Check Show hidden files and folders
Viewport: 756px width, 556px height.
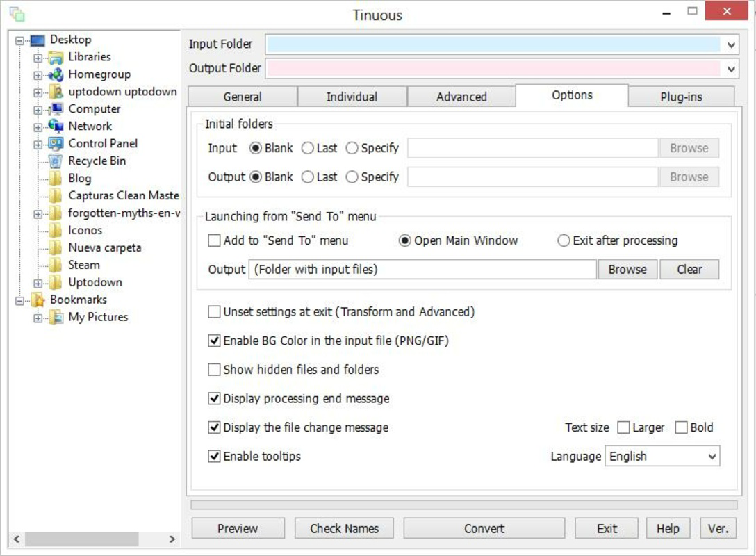214,369
